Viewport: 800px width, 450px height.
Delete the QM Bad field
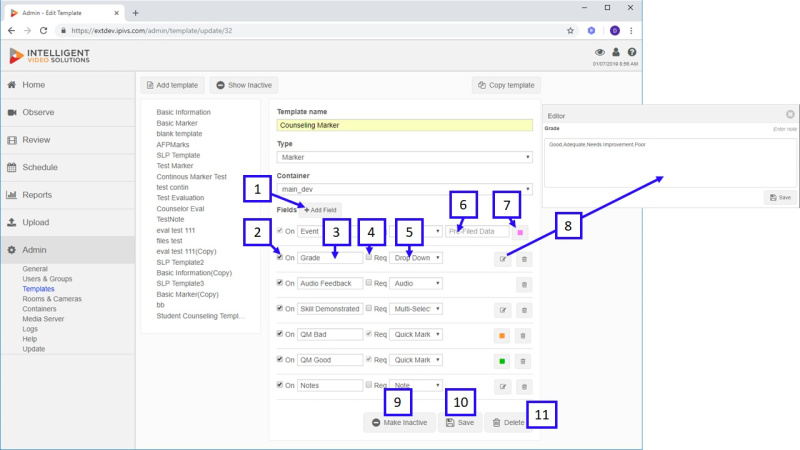point(523,336)
